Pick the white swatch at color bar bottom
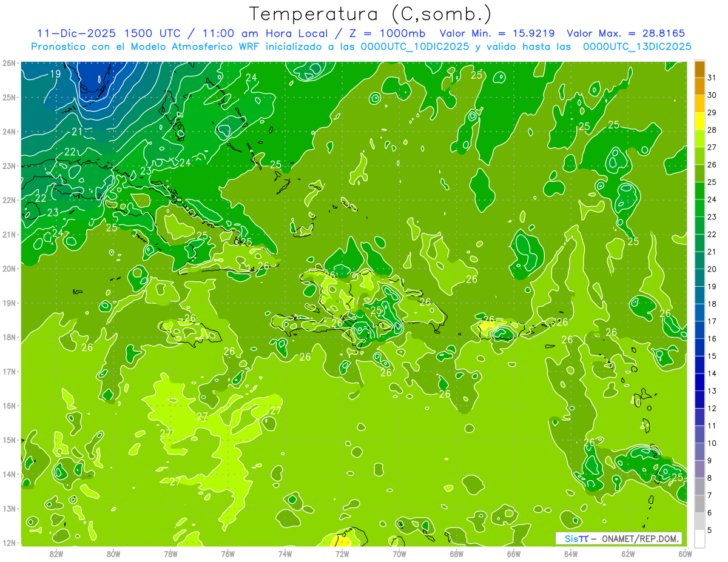This screenshot has width=728, height=562. pyautogui.click(x=699, y=538)
